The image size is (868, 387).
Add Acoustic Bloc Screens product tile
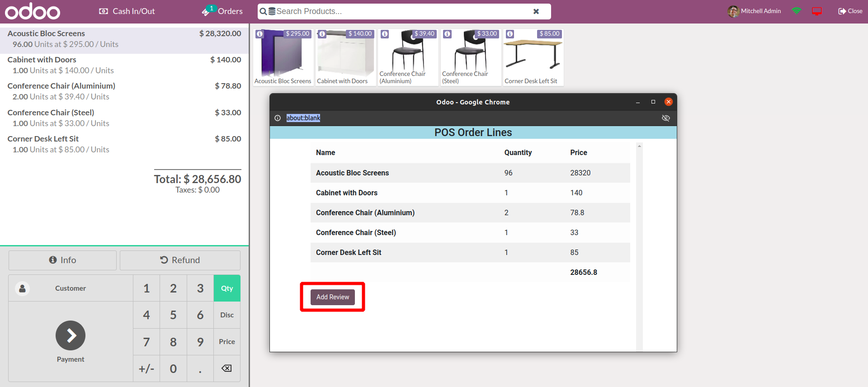point(283,57)
